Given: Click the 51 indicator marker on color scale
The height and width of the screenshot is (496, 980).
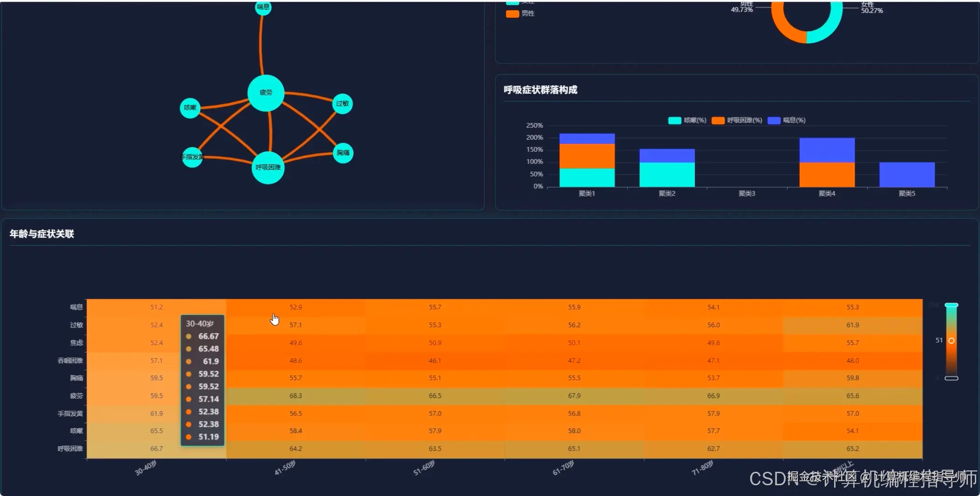Looking at the screenshot, I should point(951,341).
